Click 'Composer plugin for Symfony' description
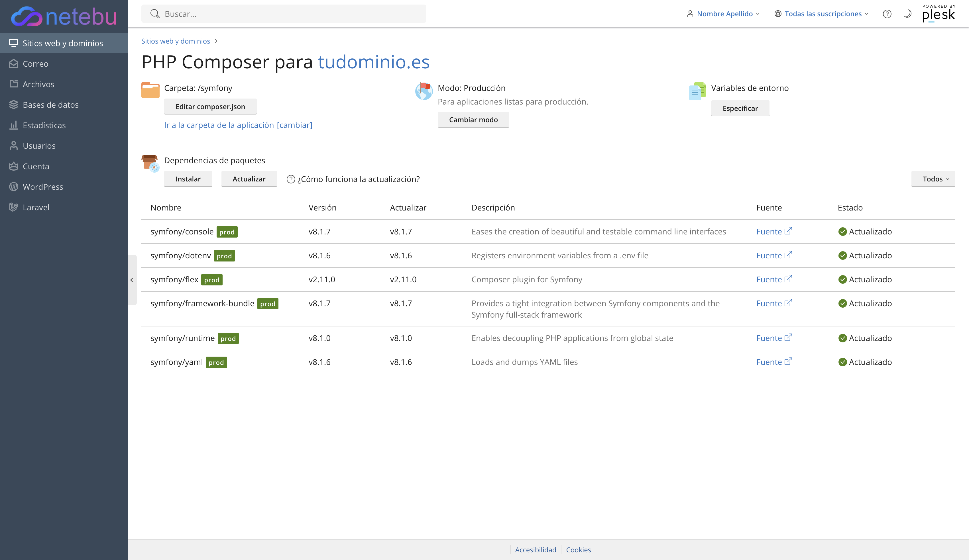The height and width of the screenshot is (560, 969). tap(527, 279)
